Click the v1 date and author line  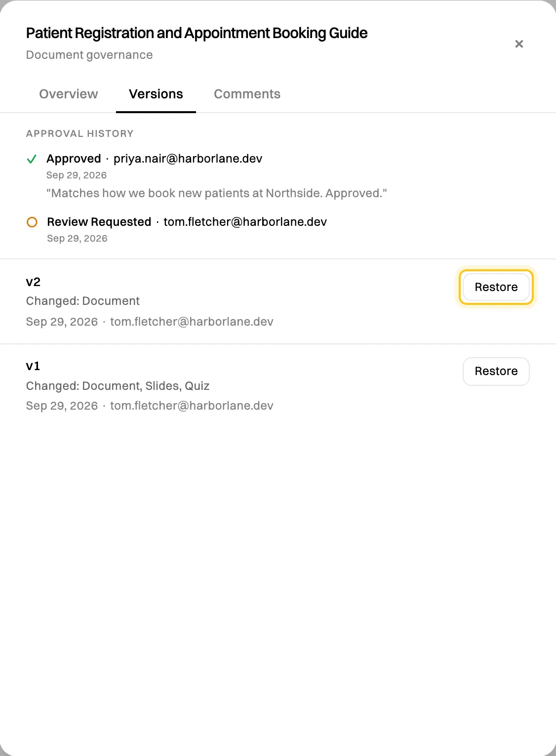(150, 406)
